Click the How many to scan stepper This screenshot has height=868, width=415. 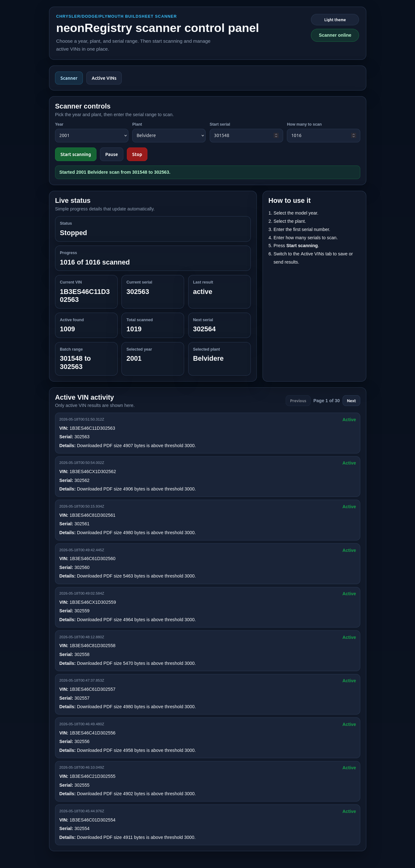tap(353, 135)
